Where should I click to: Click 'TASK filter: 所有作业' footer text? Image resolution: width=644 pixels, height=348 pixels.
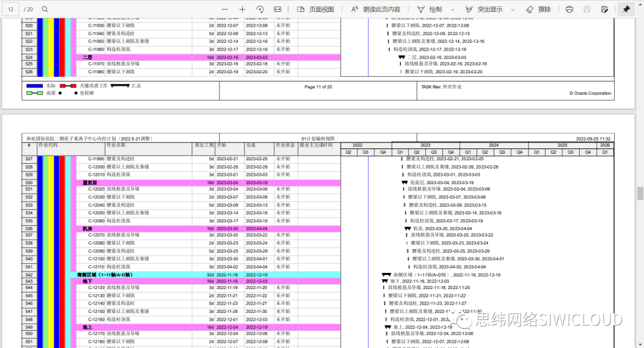pyautogui.click(x=441, y=87)
